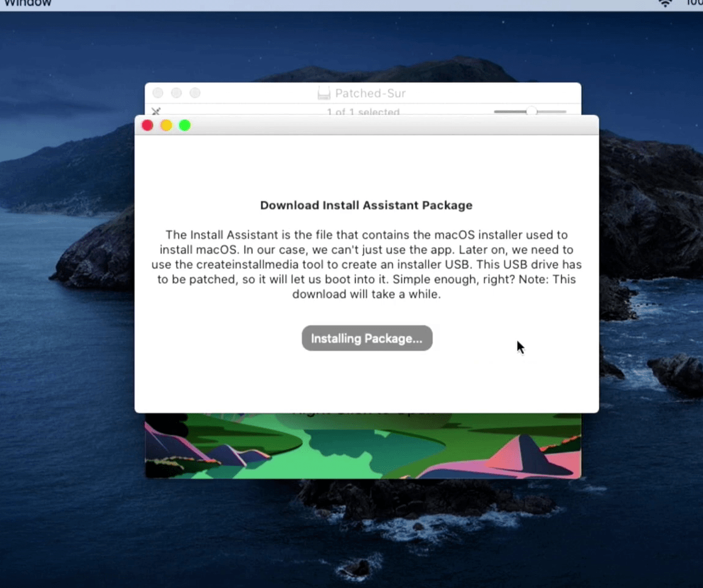Zoom the installer window with the green button
This screenshot has height=588, width=703.
click(185, 125)
